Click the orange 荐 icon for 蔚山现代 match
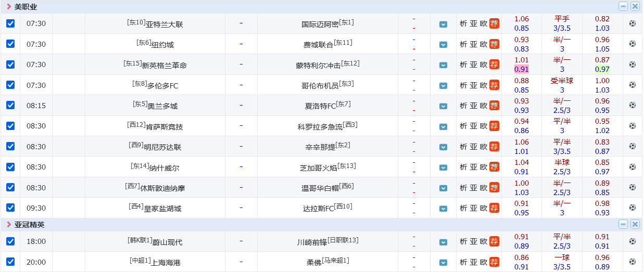The width and height of the screenshot is (644, 272). click(x=494, y=241)
